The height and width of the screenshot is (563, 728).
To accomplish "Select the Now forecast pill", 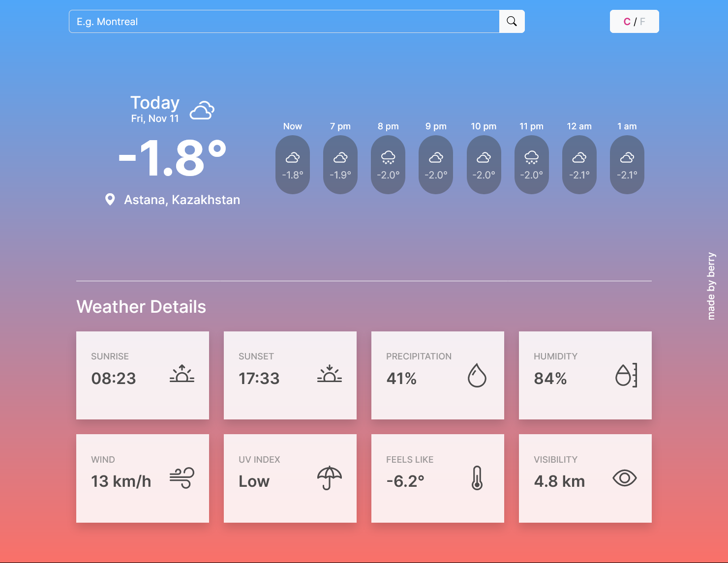I will click(x=293, y=164).
